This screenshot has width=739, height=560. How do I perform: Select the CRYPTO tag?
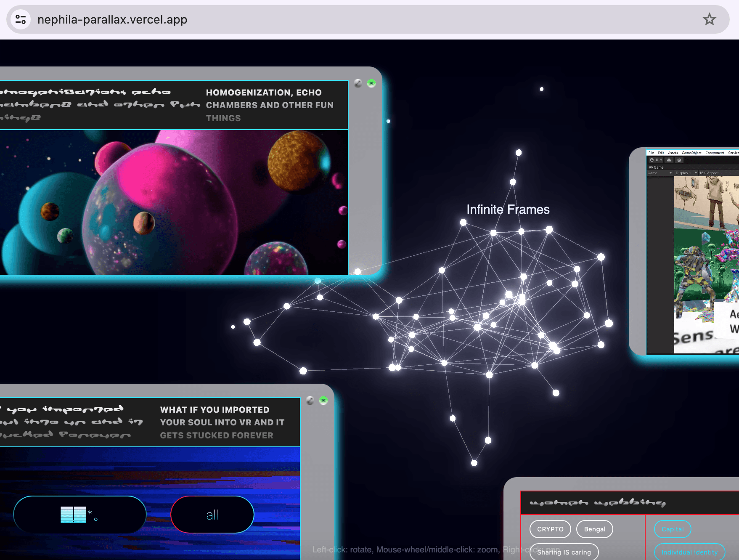tap(550, 529)
